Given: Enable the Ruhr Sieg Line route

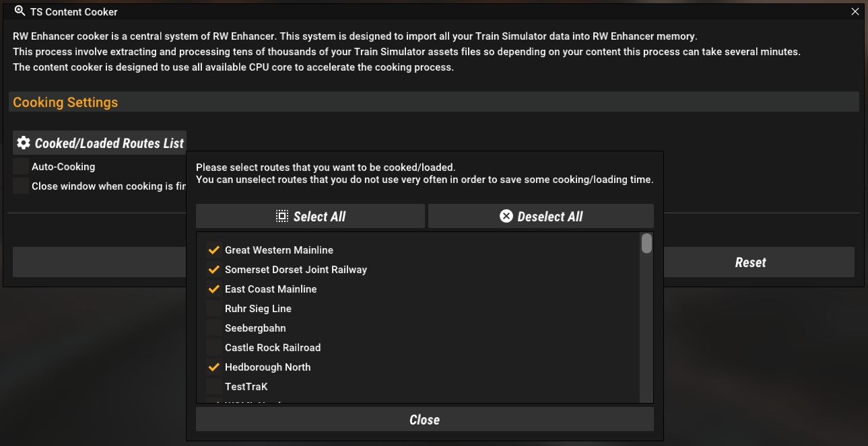Looking at the screenshot, I should pos(214,309).
